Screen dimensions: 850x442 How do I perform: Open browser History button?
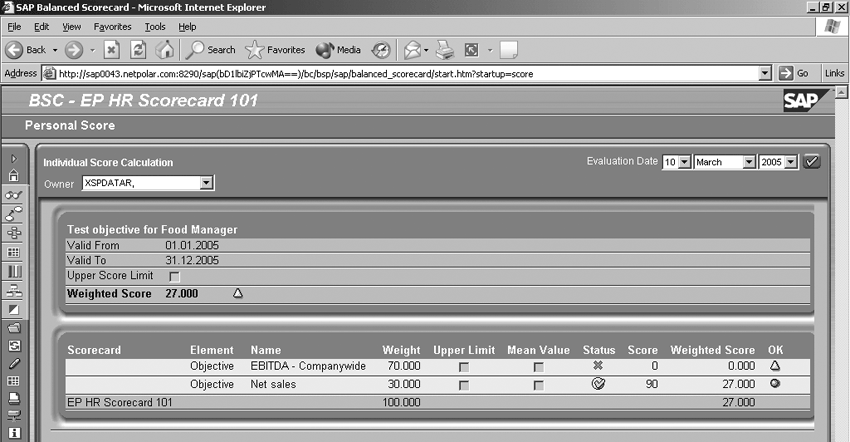(381, 50)
